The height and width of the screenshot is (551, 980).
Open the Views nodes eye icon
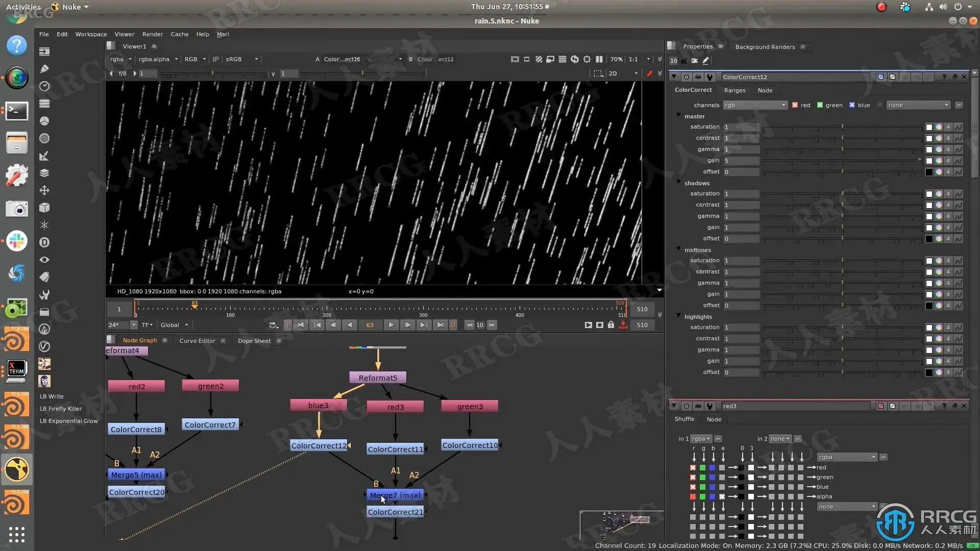pos(44,260)
